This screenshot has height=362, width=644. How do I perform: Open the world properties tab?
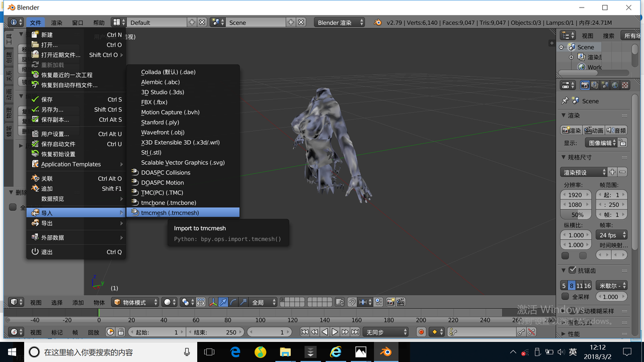tap(615, 85)
